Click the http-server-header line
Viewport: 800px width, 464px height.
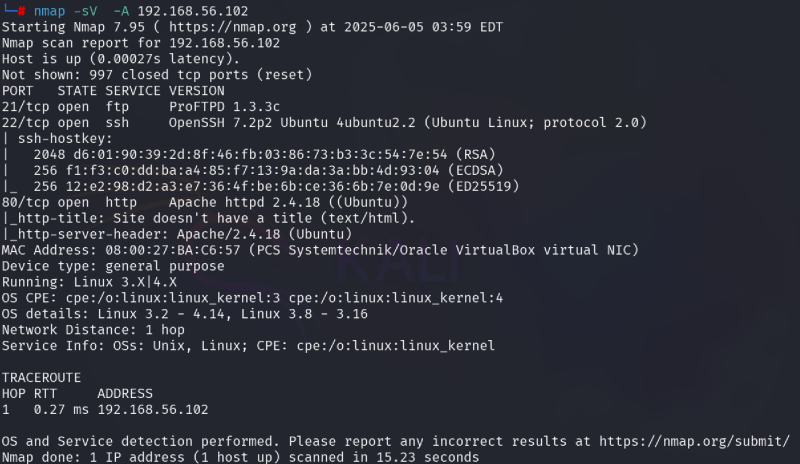point(177,234)
